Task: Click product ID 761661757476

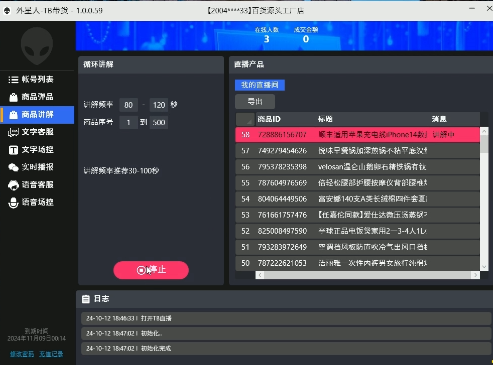Action: coord(282,215)
